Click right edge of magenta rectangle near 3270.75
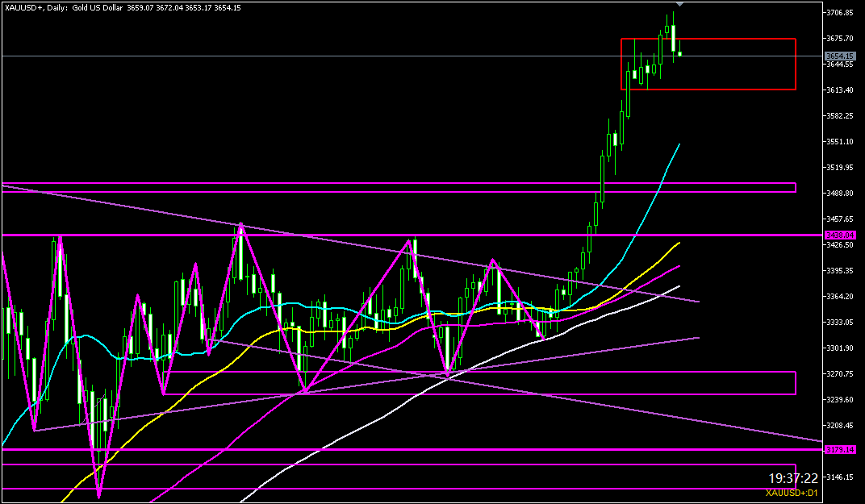This screenshot has width=865, height=504. click(x=796, y=383)
